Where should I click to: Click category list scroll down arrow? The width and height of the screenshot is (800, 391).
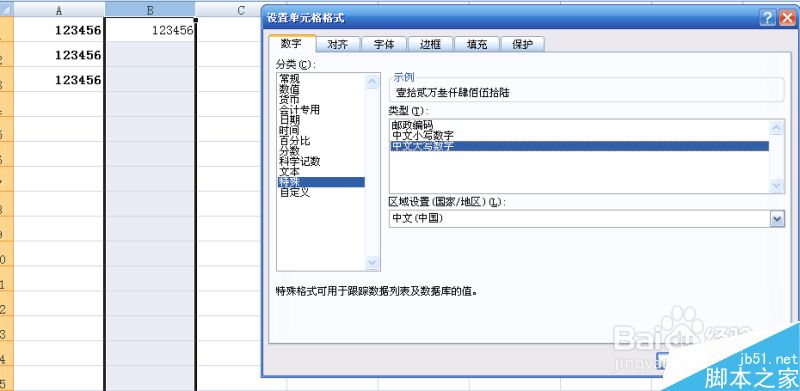[x=372, y=263]
